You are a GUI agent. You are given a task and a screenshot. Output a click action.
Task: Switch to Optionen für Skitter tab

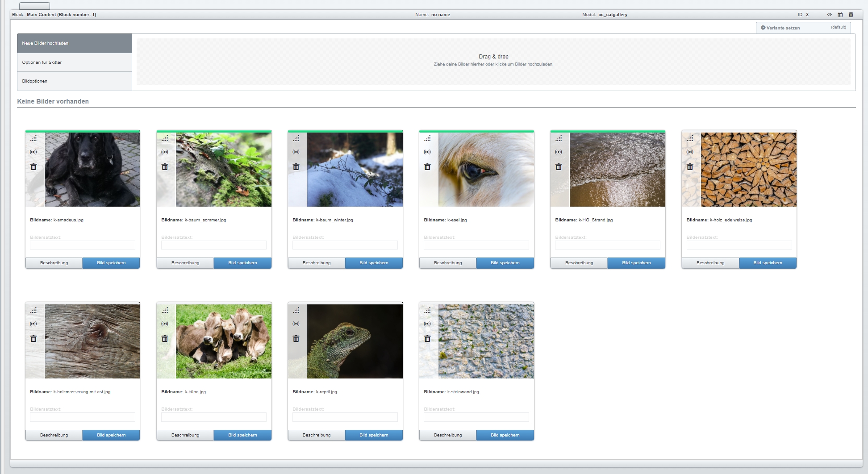[74, 62]
